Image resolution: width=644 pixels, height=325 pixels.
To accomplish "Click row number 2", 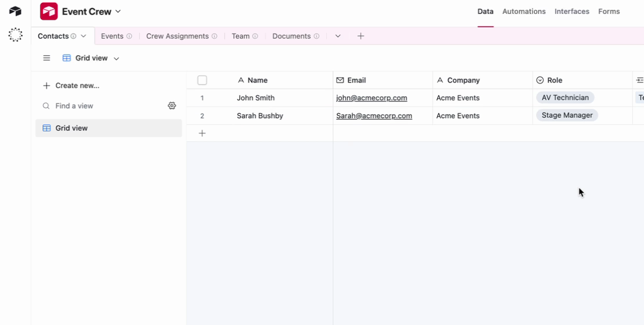I will point(202,116).
